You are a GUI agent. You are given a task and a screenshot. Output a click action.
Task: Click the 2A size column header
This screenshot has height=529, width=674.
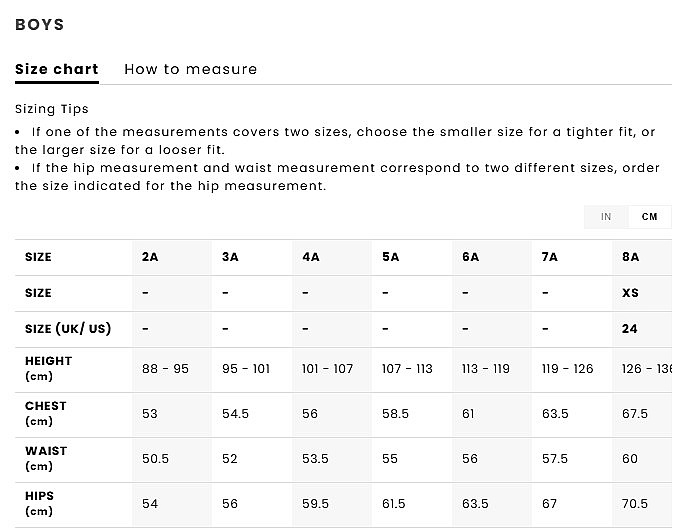pos(150,257)
